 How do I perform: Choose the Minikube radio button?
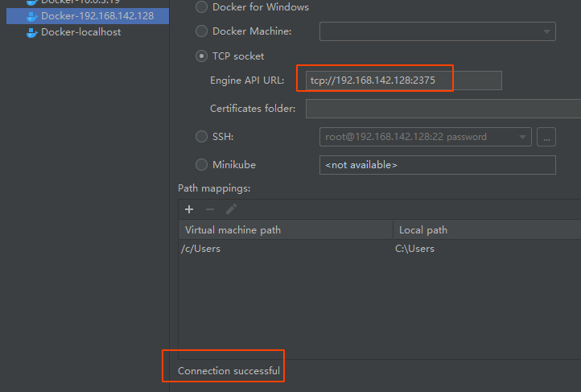point(201,164)
